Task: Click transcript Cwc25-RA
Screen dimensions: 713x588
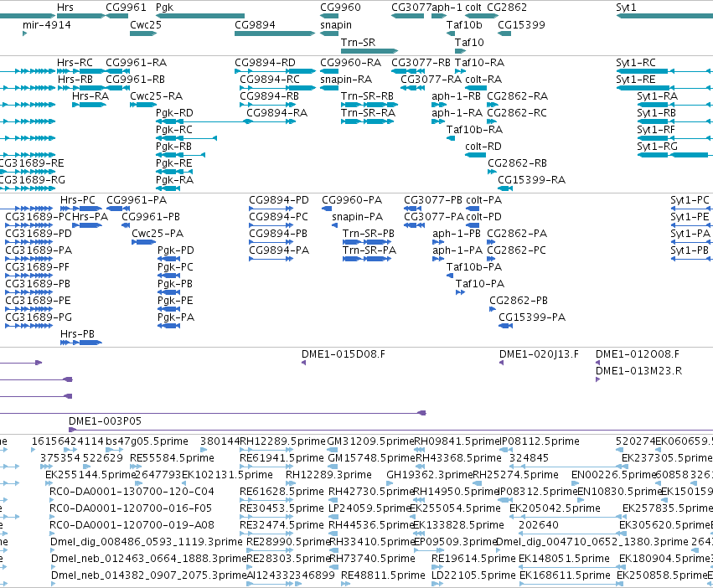Action: click(156, 96)
